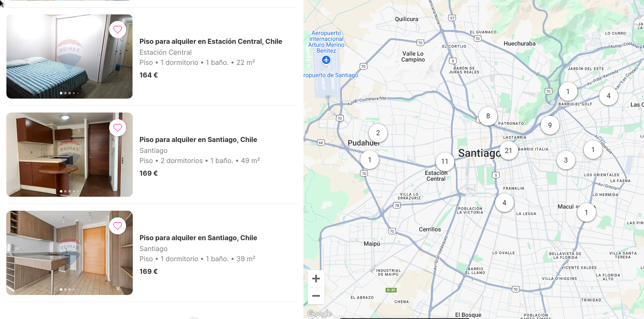Click 'Huechuraba' label on the map
644x319 pixels.
click(x=520, y=43)
